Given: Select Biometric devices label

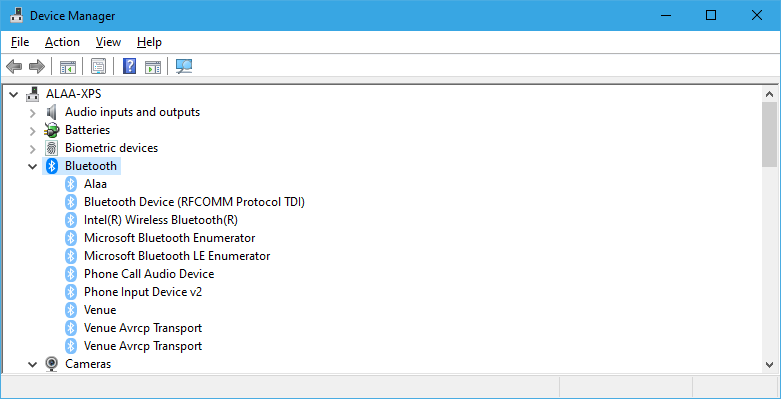Looking at the screenshot, I should click(112, 148).
